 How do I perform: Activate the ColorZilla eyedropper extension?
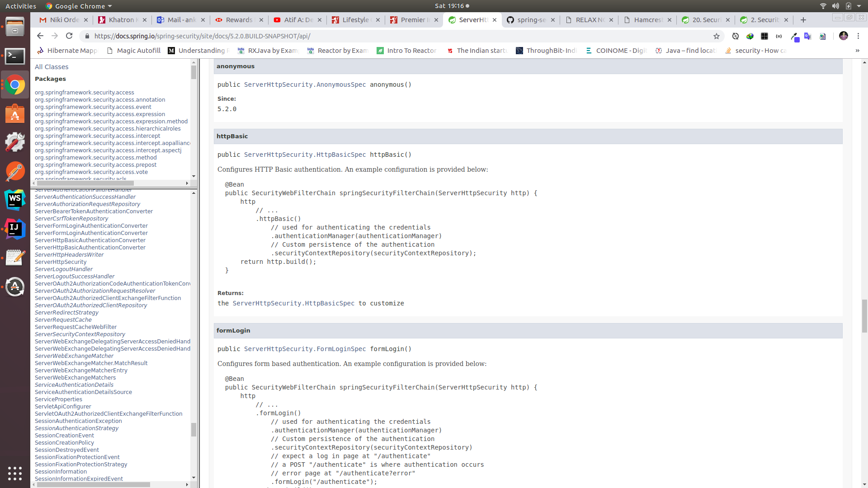(795, 37)
